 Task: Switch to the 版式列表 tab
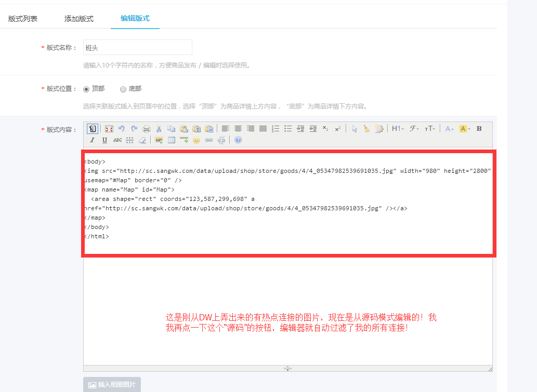(23, 19)
